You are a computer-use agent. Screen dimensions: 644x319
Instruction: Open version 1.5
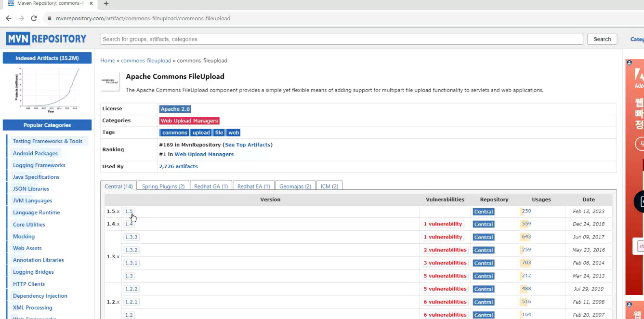pos(129,212)
